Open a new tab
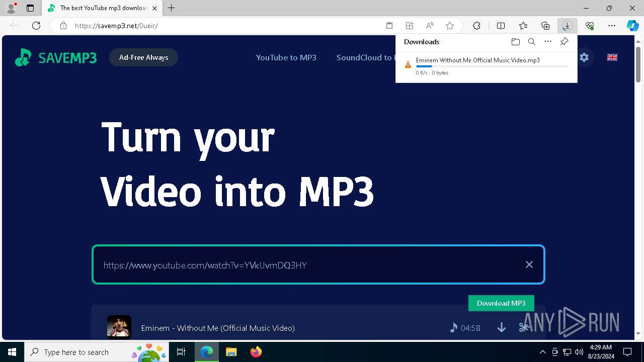The image size is (644, 362). tap(172, 8)
